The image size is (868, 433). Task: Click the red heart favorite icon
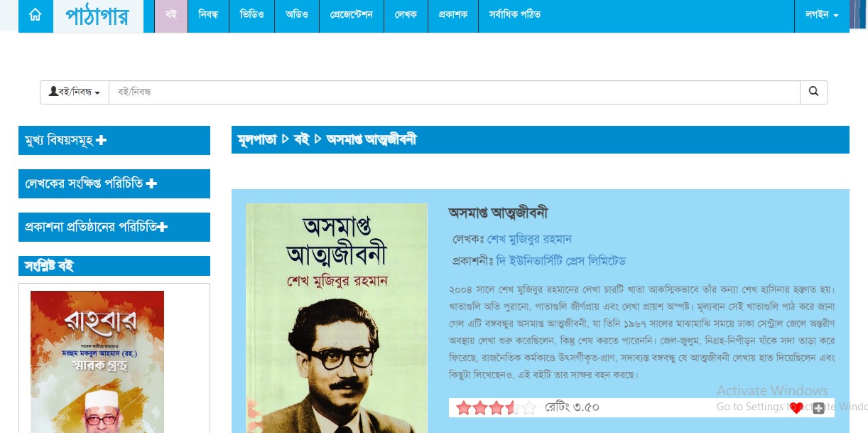(x=796, y=408)
